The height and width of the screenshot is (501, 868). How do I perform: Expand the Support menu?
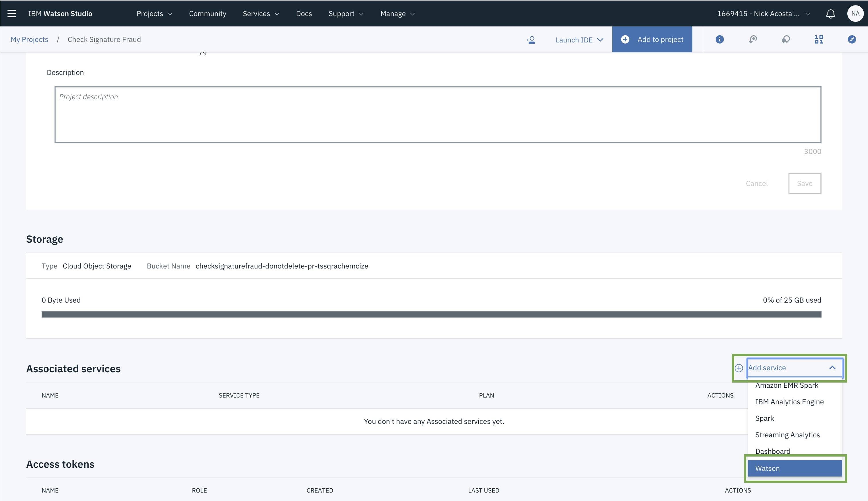(346, 13)
